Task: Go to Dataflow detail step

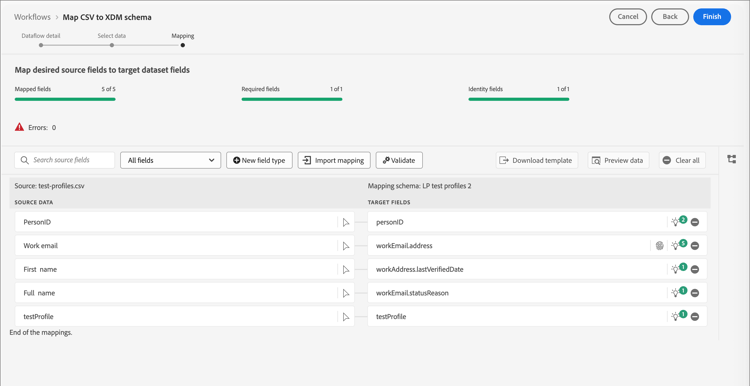Action: click(x=41, y=45)
